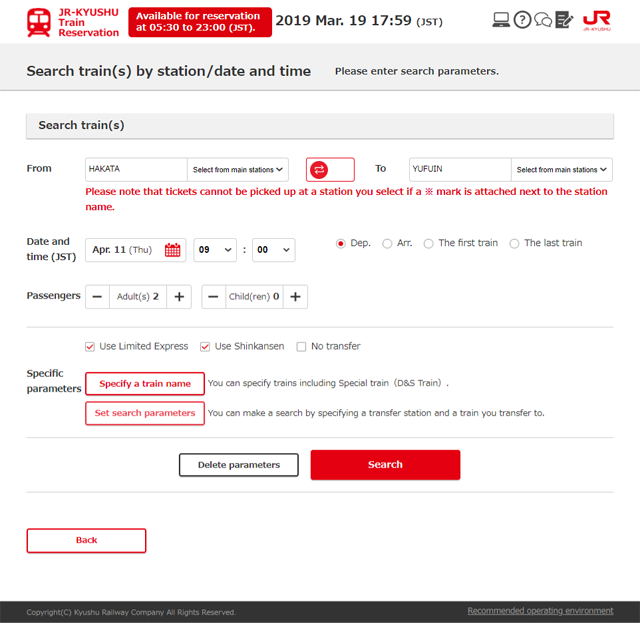Screen dimensions: 640x623
Task: Swap the From and To stations
Action: point(330,170)
